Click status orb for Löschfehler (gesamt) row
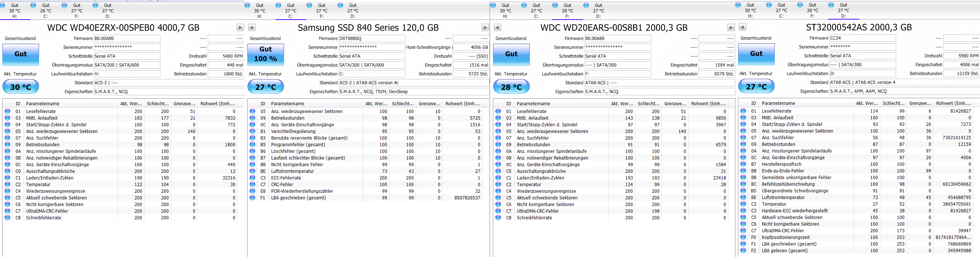980x257 pixels. point(252,151)
